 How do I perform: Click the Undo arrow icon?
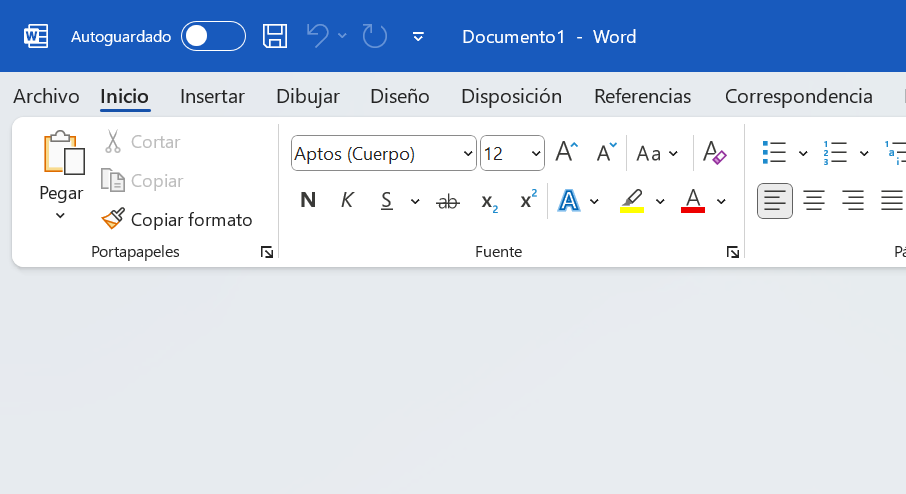[x=317, y=37]
